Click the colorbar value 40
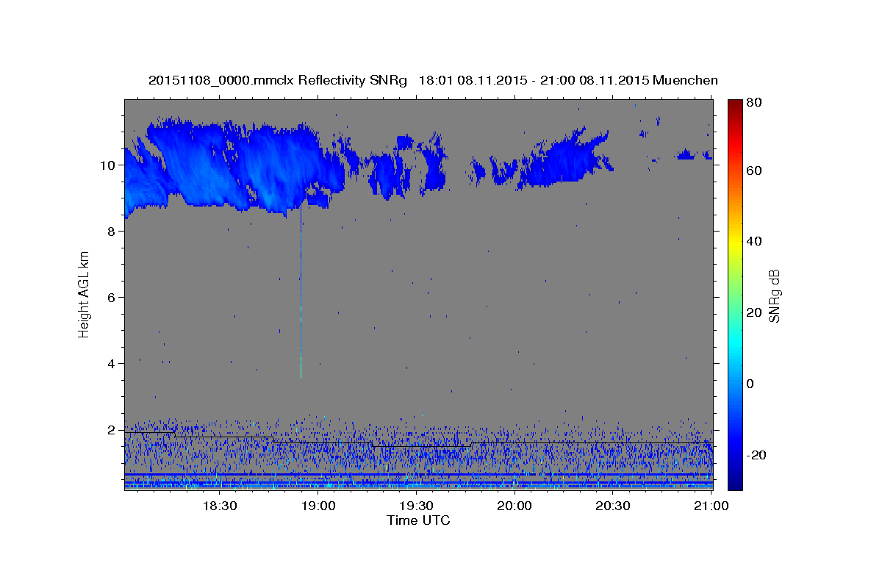Image resolution: width=882 pixels, height=588 pixels. pyautogui.click(x=755, y=241)
